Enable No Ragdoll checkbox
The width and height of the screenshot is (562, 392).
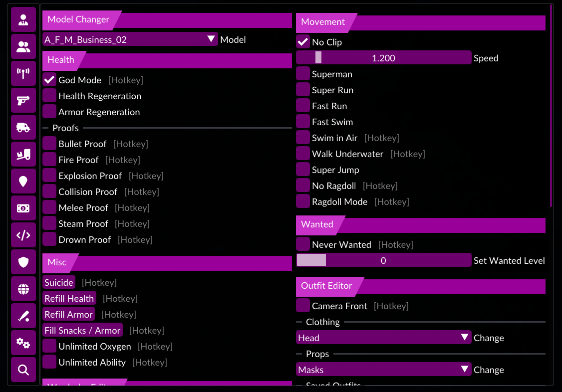[303, 186]
